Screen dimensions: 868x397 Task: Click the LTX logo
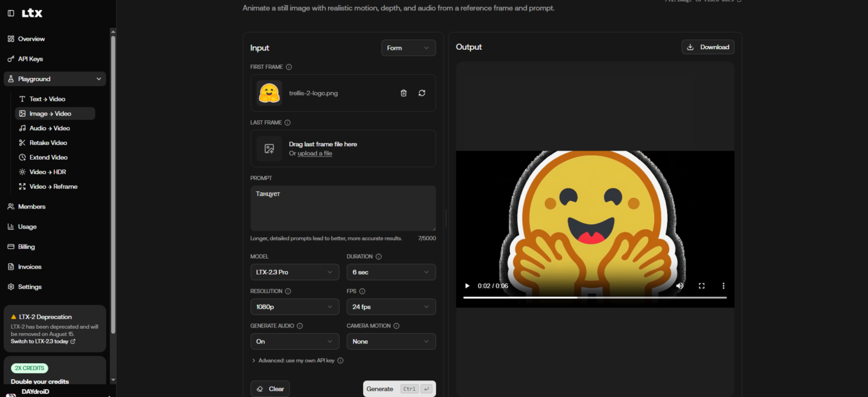pyautogui.click(x=32, y=13)
